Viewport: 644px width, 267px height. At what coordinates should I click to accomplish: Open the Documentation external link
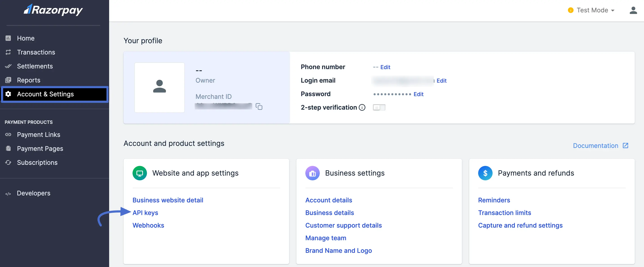(x=596, y=145)
